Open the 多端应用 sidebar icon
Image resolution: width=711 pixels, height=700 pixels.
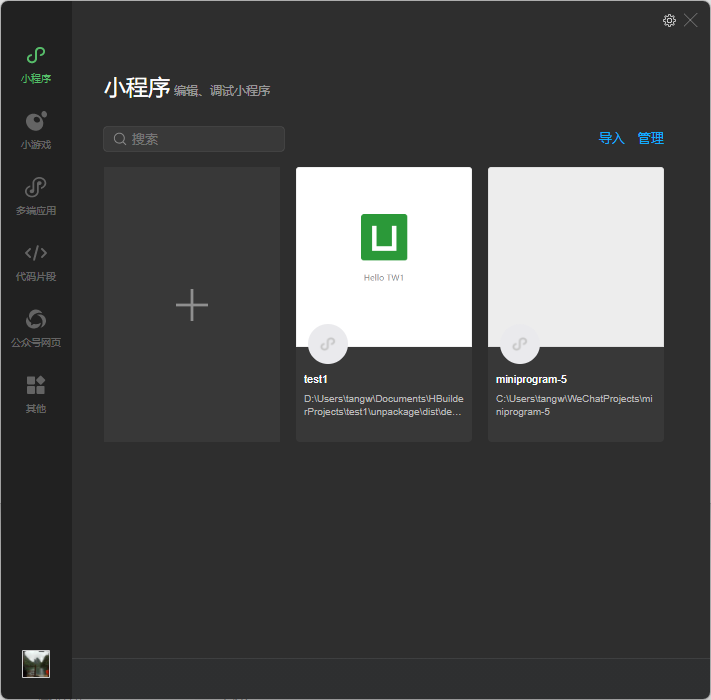tap(36, 188)
